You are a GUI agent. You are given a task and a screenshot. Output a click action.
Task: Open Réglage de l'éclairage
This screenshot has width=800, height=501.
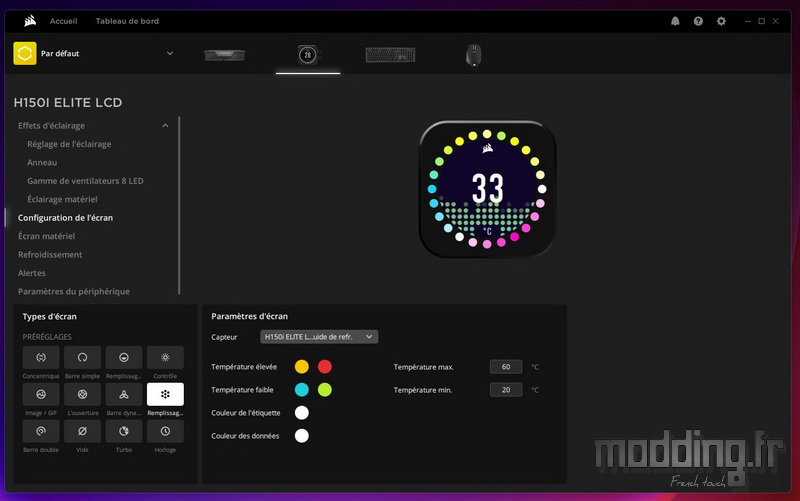point(69,144)
